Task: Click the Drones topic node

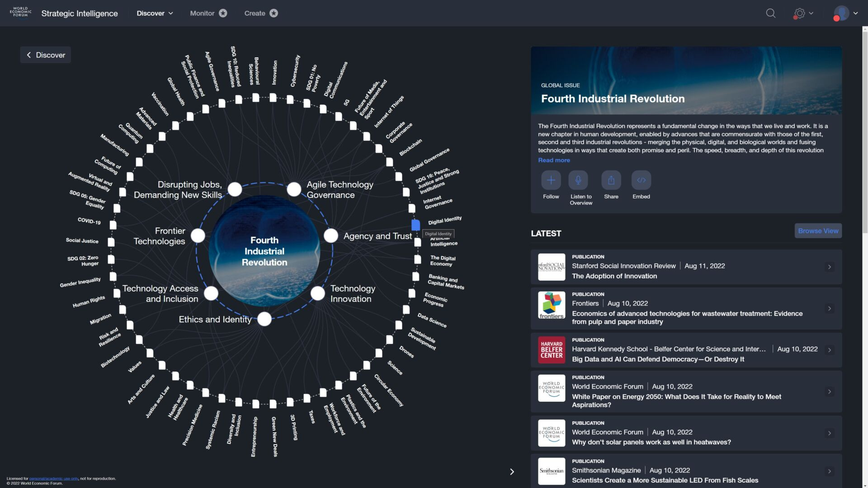Action: click(389, 340)
